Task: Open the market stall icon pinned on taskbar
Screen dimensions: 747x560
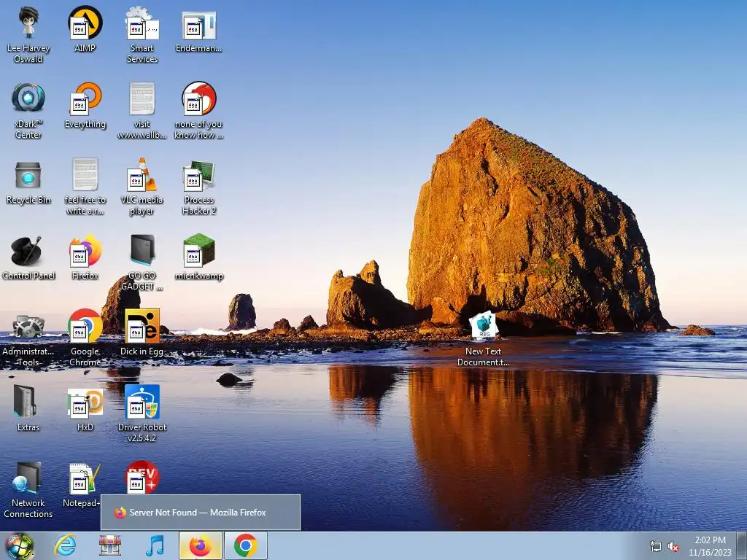Action: click(110, 545)
